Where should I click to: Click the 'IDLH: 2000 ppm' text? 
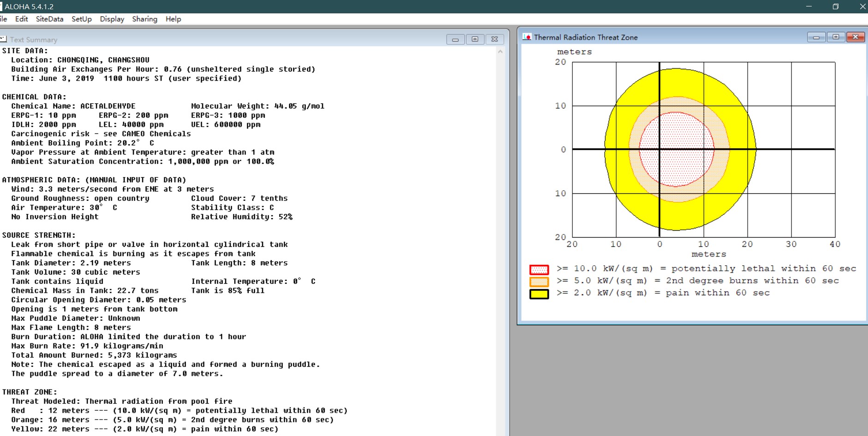coord(43,125)
